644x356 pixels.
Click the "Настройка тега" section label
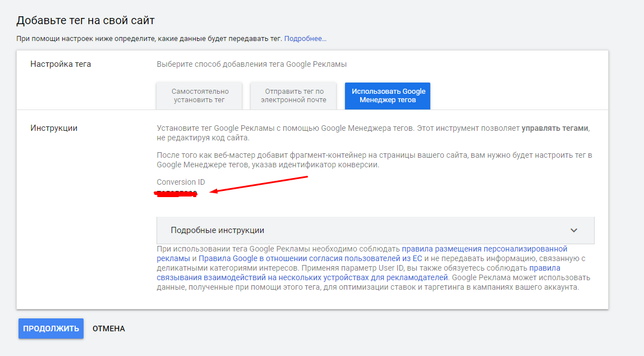click(61, 64)
